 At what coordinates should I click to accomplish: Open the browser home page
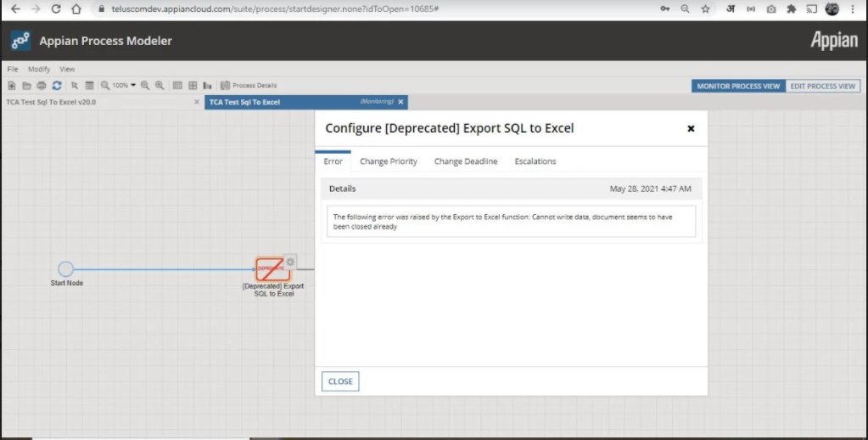(x=76, y=8)
